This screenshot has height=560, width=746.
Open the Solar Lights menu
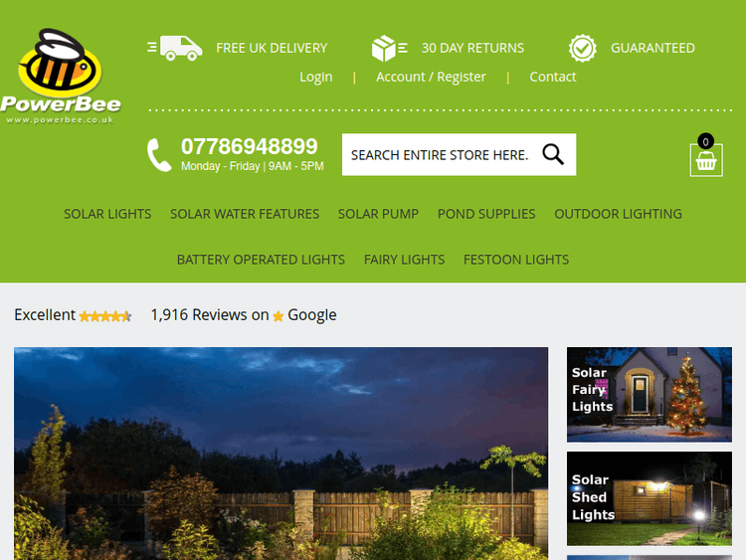point(107,214)
